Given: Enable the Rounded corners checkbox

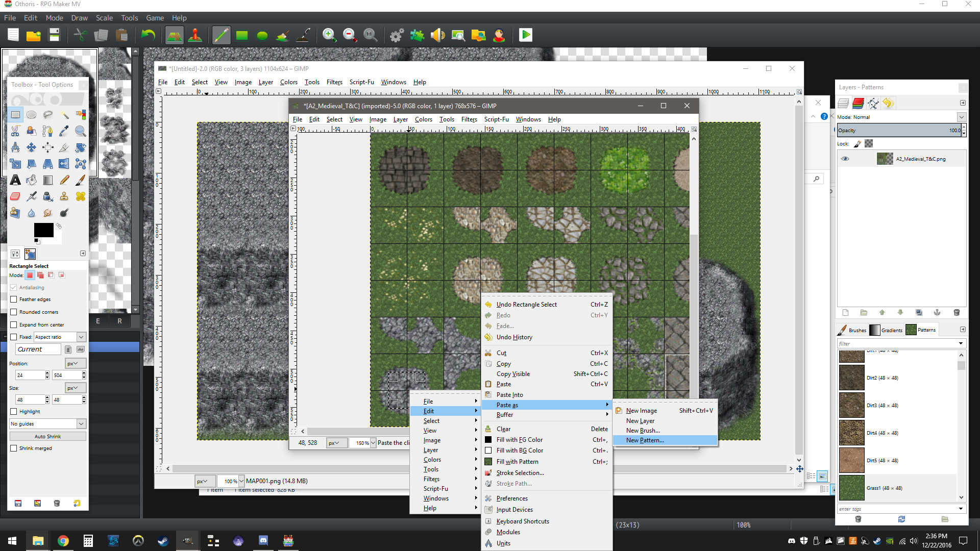Looking at the screenshot, I should point(14,312).
